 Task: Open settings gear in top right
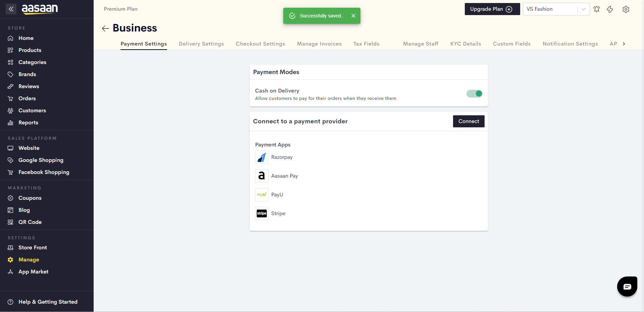(626, 9)
